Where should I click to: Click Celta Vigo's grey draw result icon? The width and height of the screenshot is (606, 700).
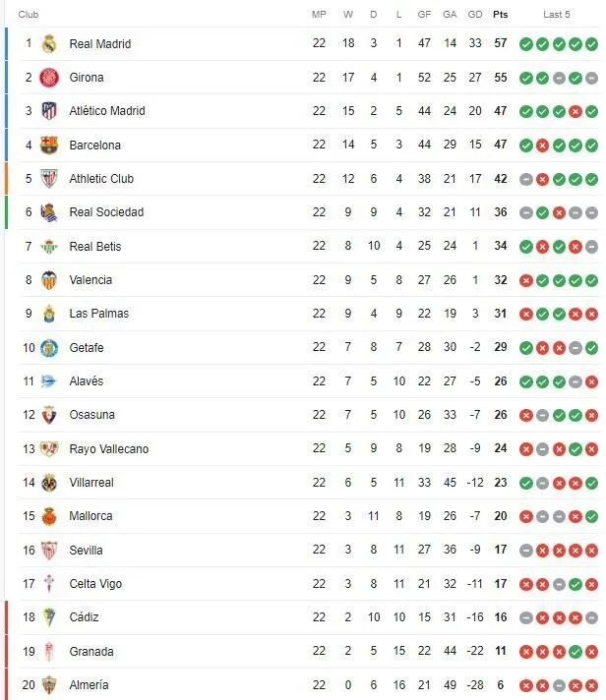(x=559, y=584)
